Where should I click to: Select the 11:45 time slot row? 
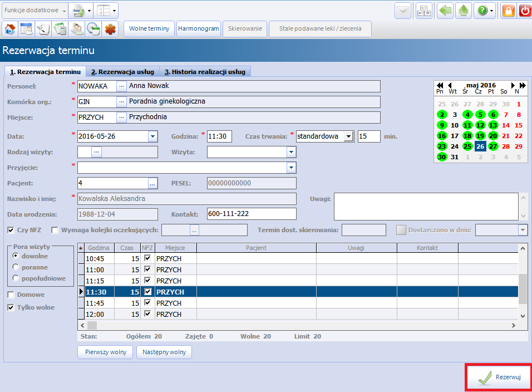coord(298,303)
